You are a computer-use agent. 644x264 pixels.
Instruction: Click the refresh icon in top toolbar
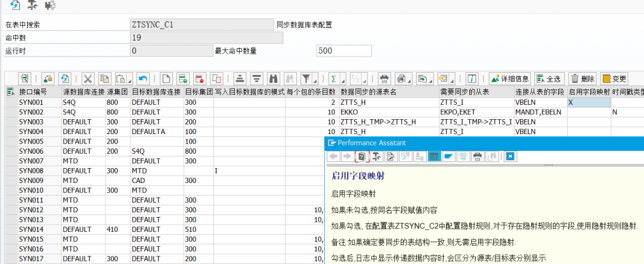[15, 5]
